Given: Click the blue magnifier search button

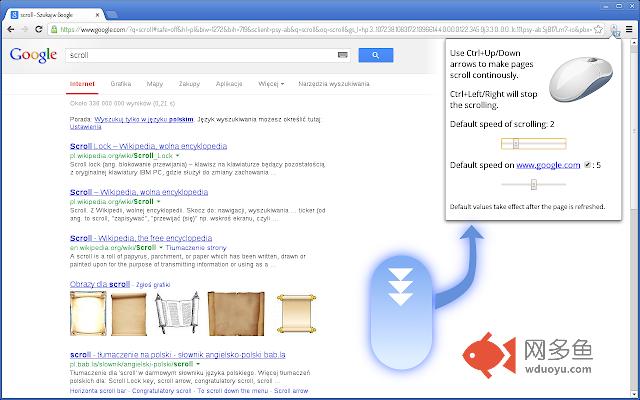Looking at the screenshot, I should (x=376, y=55).
